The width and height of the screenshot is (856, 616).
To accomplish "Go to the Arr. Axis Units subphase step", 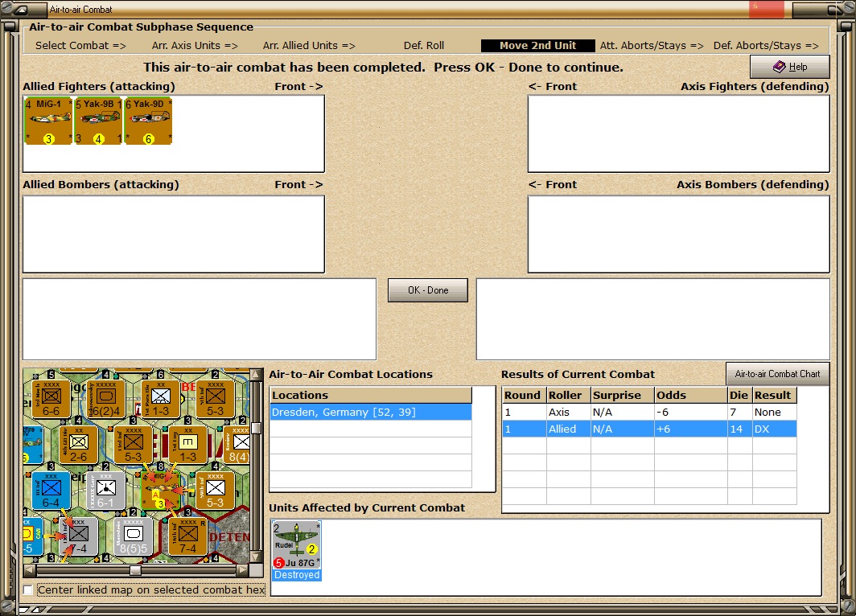I will [x=195, y=46].
